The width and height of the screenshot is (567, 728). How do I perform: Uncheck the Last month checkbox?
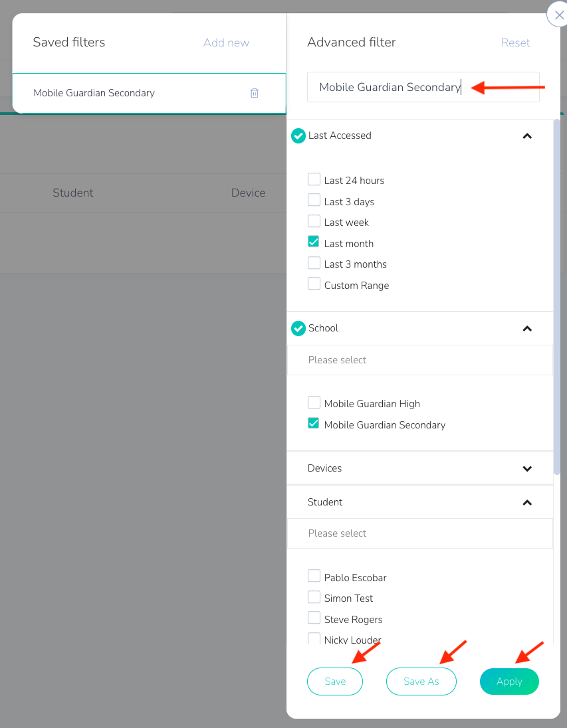pos(314,242)
